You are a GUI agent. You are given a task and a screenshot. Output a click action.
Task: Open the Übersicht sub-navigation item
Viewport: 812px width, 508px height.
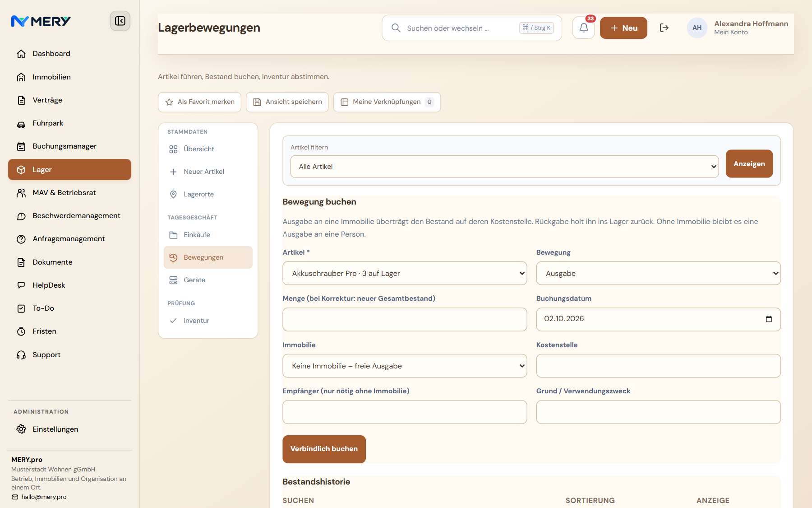[208, 149]
